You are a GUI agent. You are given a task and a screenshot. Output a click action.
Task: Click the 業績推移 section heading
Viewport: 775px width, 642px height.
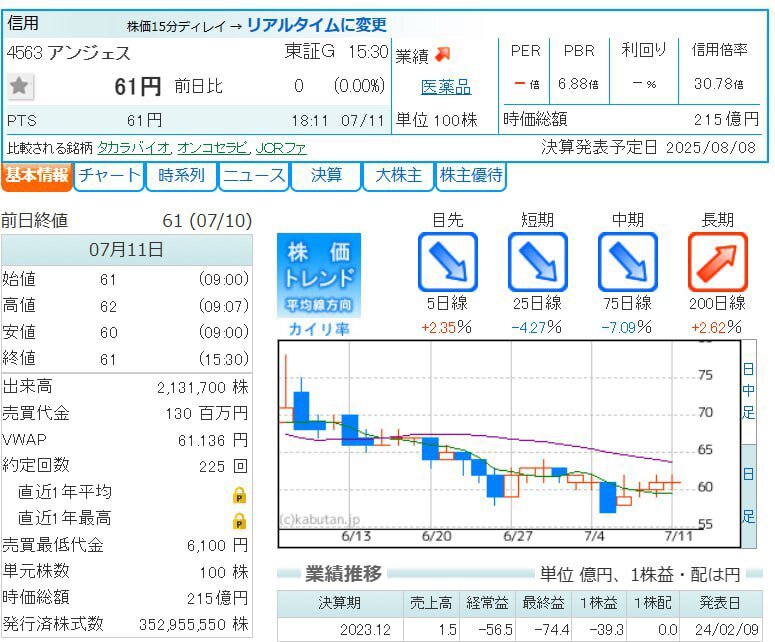(344, 574)
